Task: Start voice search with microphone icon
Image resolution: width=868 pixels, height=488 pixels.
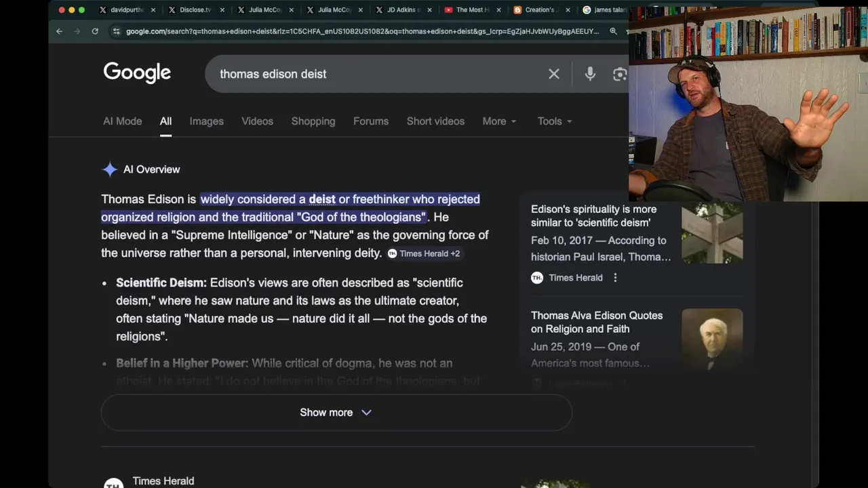Action: coord(590,74)
